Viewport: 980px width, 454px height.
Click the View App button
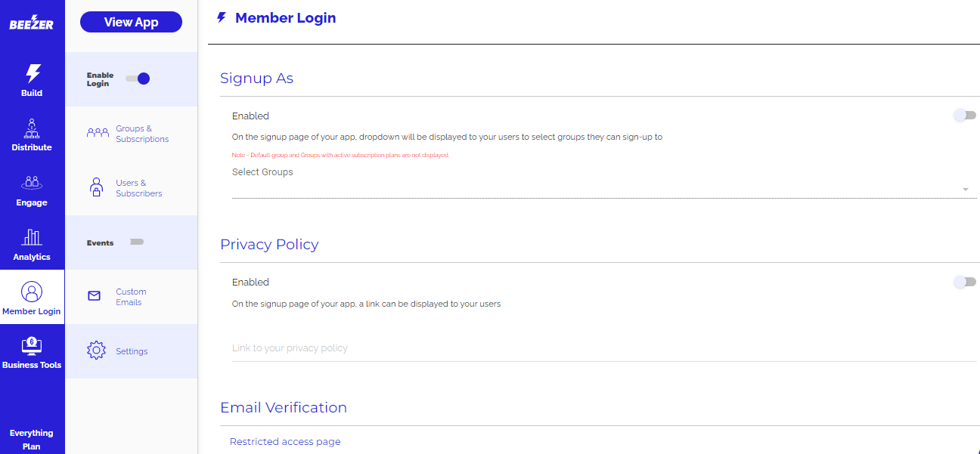131,22
